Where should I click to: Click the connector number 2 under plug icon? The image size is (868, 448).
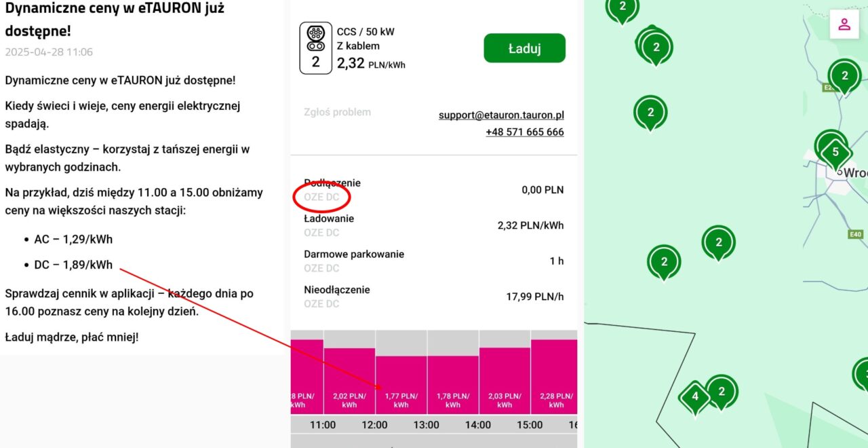point(315,62)
